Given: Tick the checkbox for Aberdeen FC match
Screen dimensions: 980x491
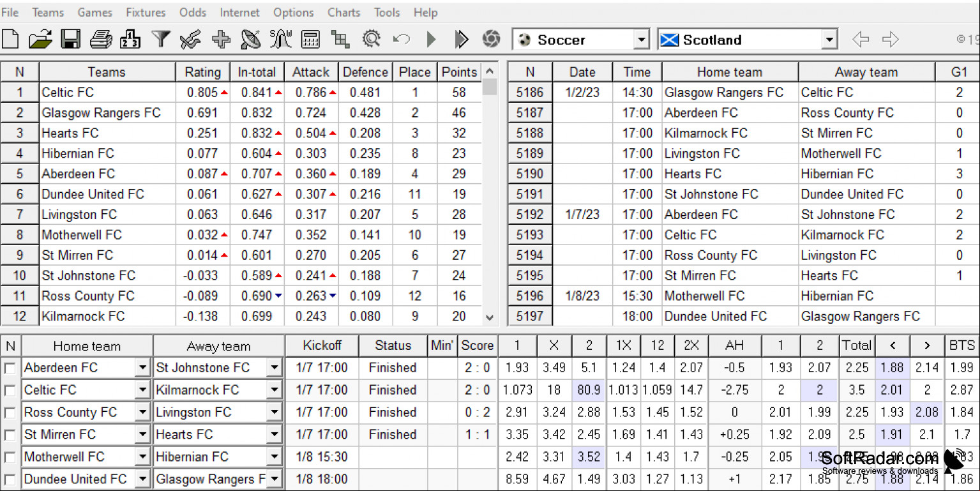Looking at the screenshot, I should coord(10,368).
